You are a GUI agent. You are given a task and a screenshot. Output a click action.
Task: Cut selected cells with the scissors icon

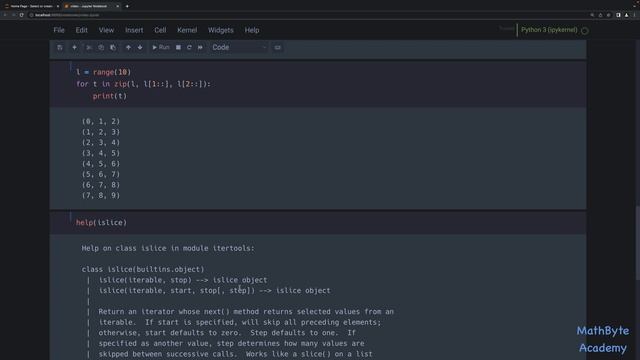(89, 47)
